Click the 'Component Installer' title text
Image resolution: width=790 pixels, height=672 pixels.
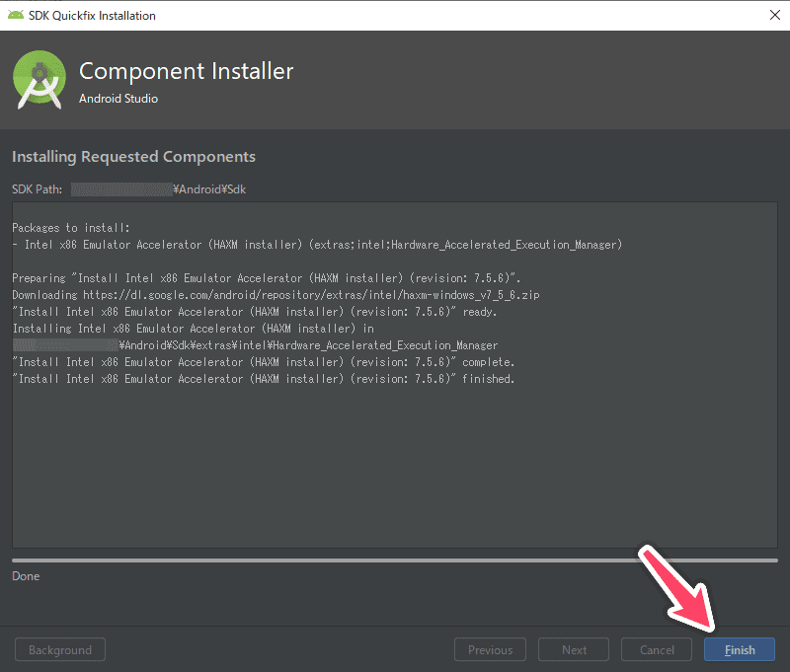[x=186, y=71]
